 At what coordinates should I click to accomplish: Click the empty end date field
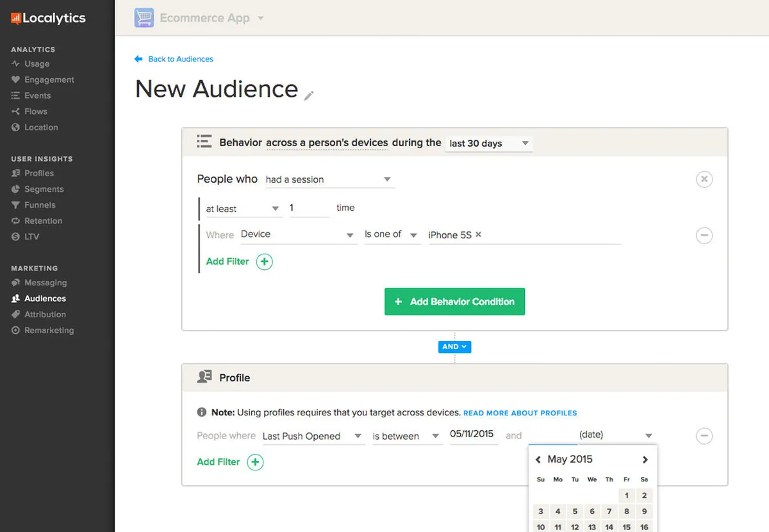[x=552, y=435]
